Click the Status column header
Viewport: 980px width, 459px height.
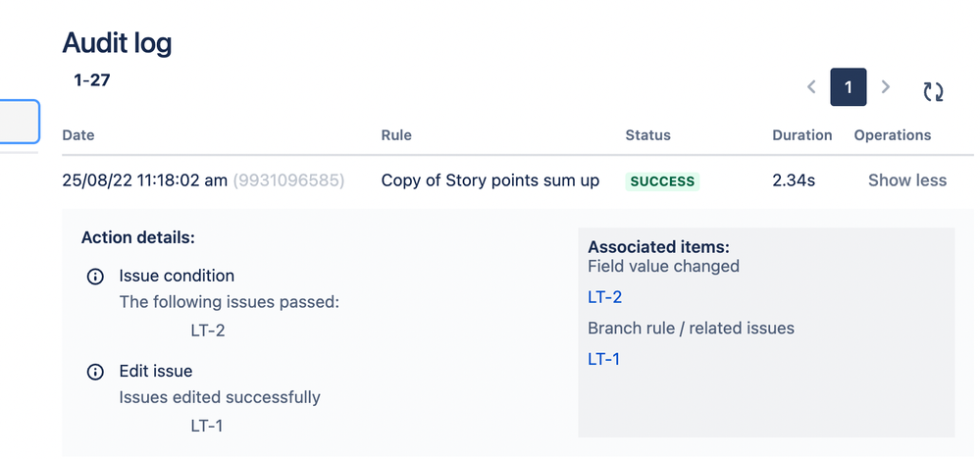click(647, 135)
